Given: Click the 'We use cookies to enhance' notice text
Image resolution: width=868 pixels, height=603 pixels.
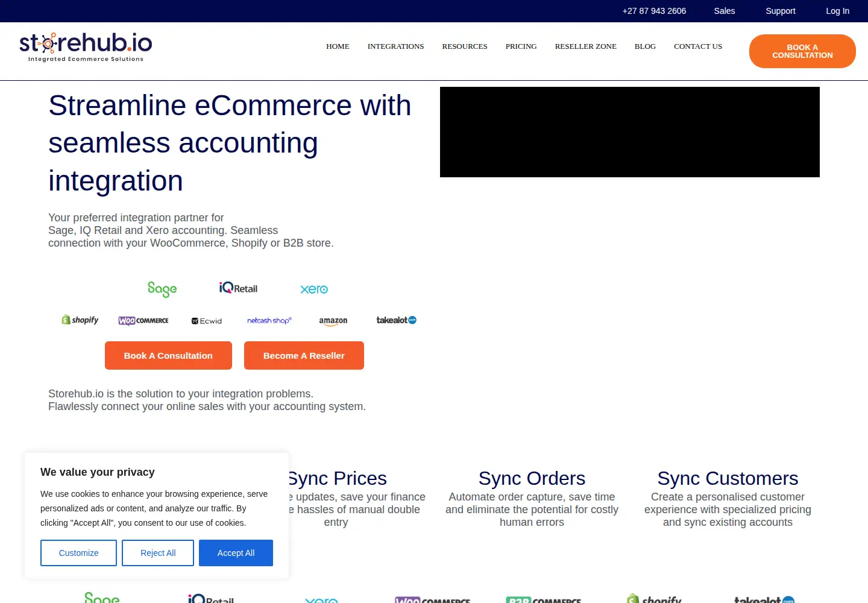Looking at the screenshot, I should tap(154, 508).
